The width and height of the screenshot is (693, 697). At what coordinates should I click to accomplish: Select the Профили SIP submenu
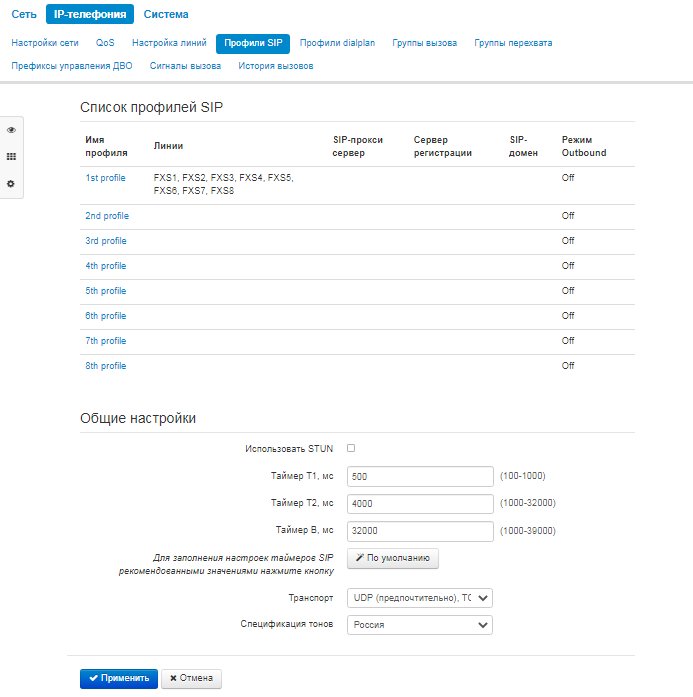(x=253, y=44)
